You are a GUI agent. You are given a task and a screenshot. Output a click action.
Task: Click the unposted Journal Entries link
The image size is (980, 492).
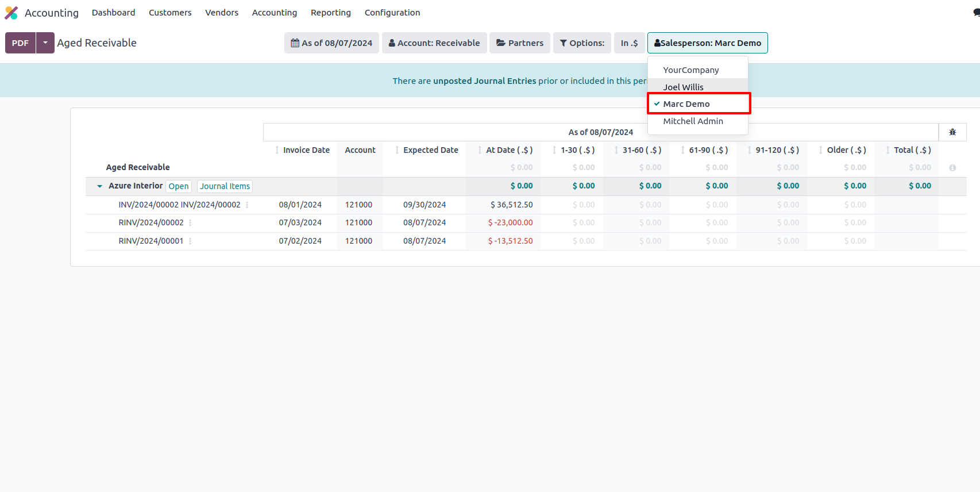click(485, 81)
